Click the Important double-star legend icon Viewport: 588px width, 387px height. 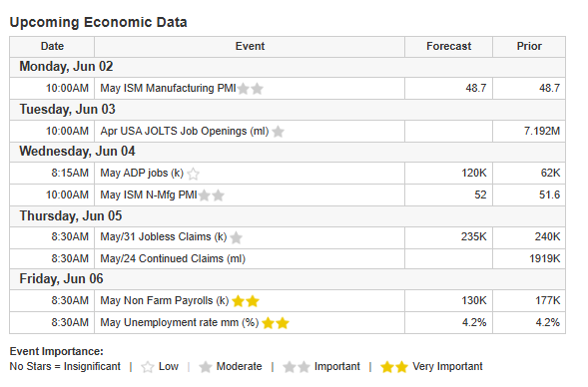(296, 367)
